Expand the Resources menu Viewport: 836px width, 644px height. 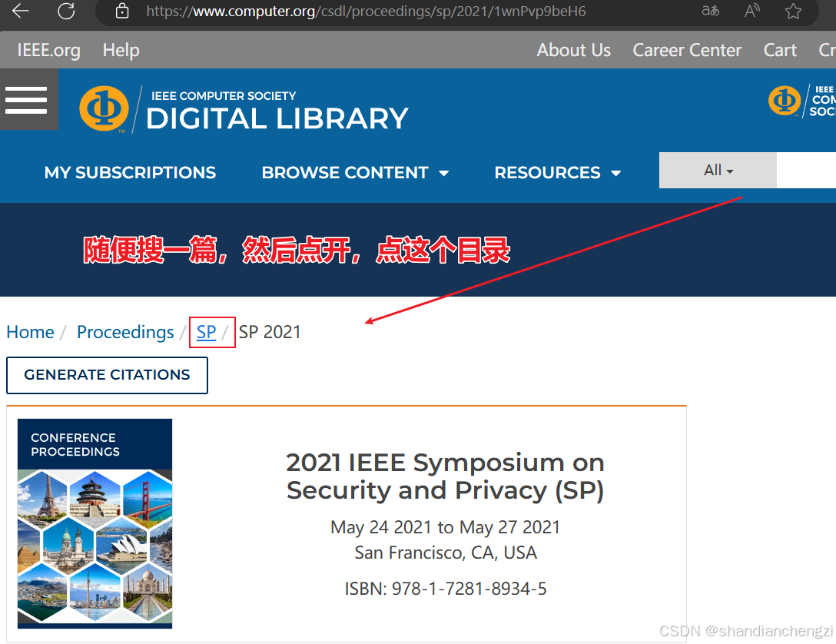coord(558,173)
